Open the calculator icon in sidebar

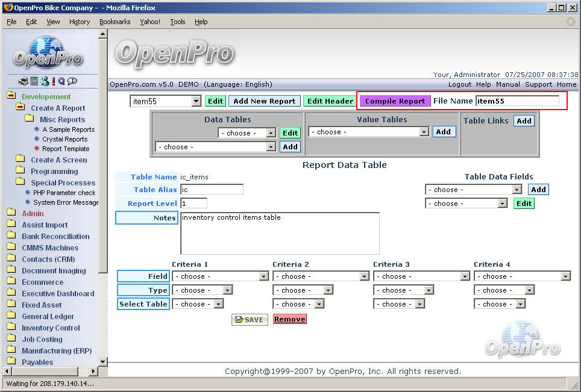tap(34, 81)
